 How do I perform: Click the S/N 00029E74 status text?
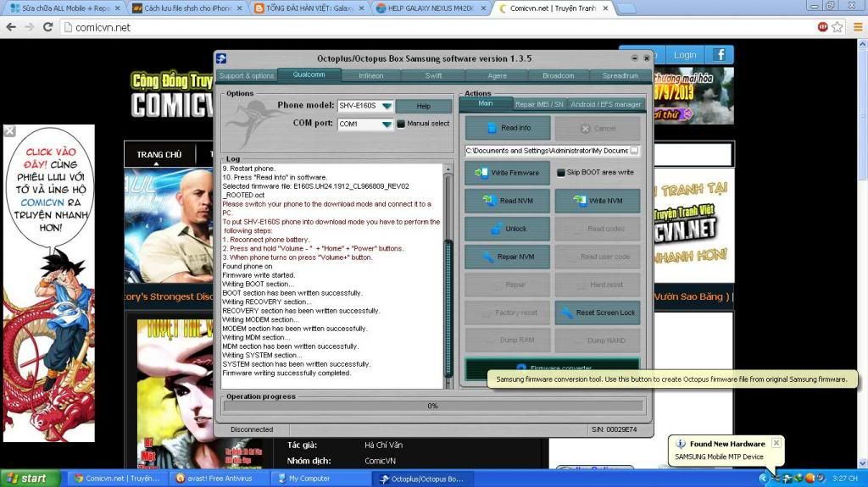point(614,429)
